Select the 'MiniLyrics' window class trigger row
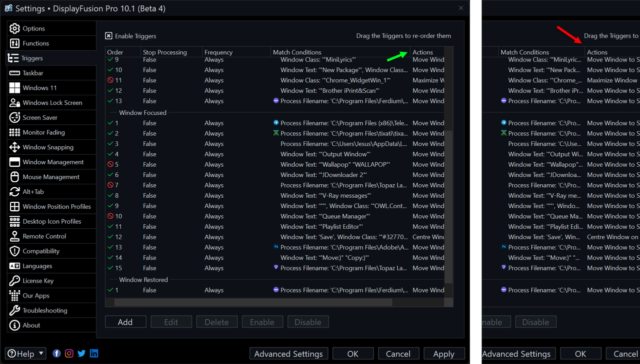 click(275, 60)
